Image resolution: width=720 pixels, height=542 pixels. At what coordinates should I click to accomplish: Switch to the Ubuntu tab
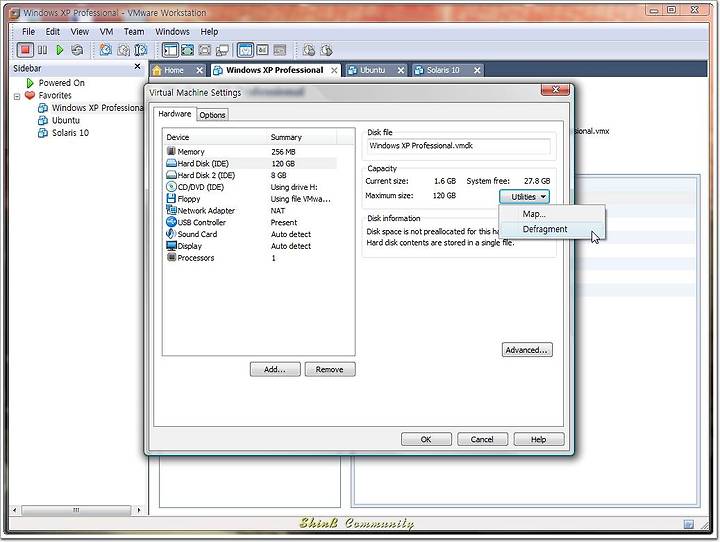tap(372, 70)
